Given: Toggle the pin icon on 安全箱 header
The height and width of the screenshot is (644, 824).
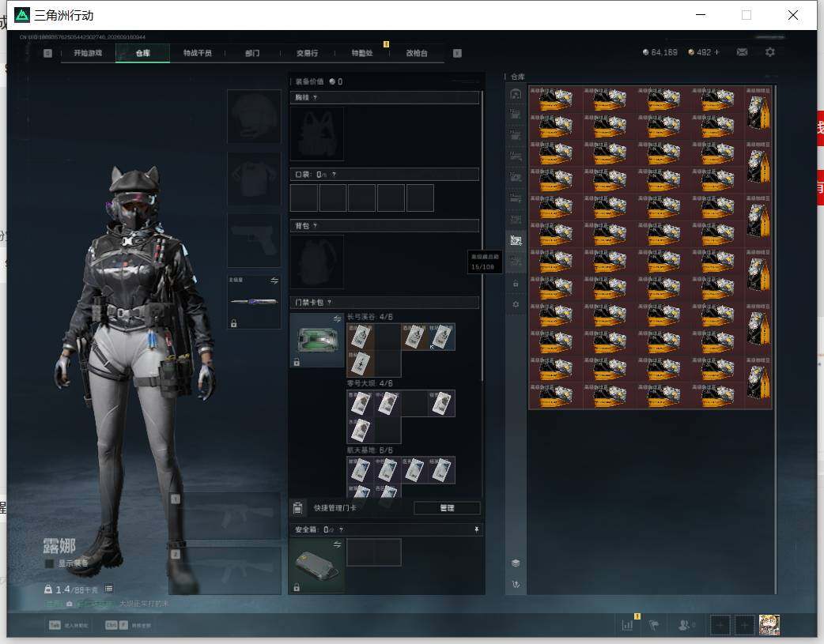Looking at the screenshot, I should pyautogui.click(x=476, y=529).
